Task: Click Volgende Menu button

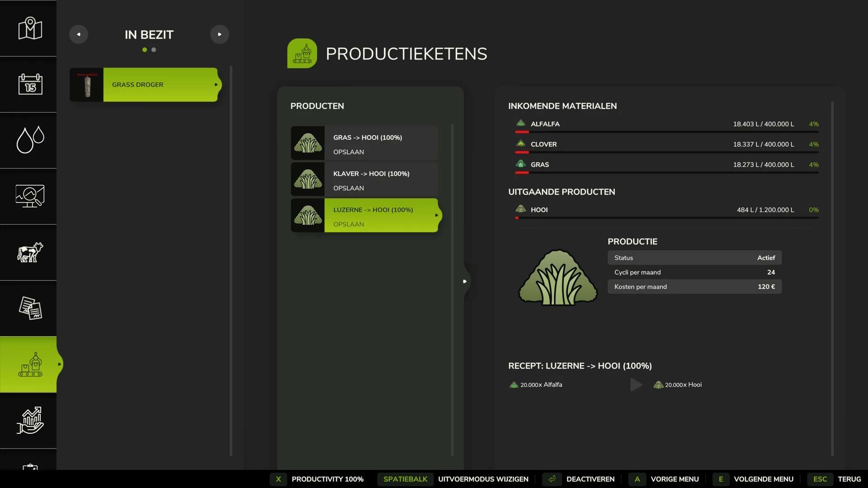Action: tap(763, 479)
